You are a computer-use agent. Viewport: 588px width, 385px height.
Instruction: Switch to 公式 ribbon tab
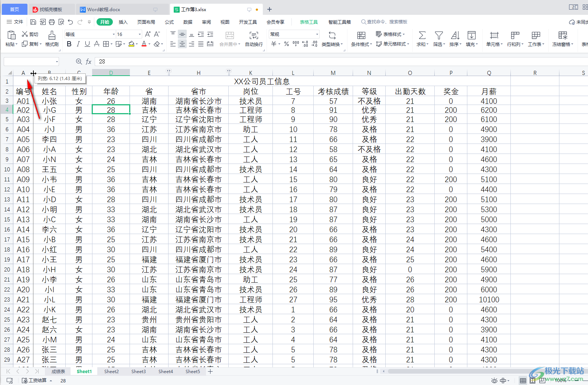[169, 22]
